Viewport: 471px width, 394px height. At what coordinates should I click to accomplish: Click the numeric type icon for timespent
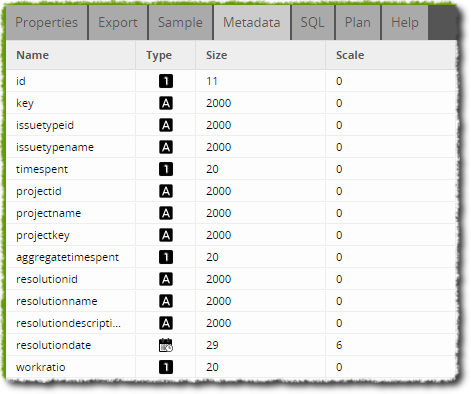click(x=166, y=169)
